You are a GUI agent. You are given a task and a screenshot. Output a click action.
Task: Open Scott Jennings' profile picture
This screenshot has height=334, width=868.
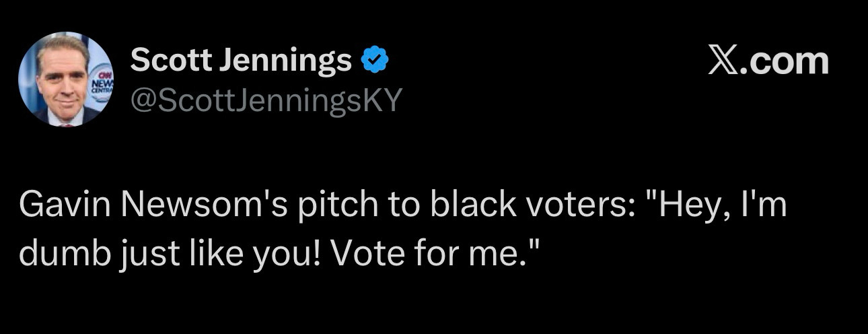(66, 79)
